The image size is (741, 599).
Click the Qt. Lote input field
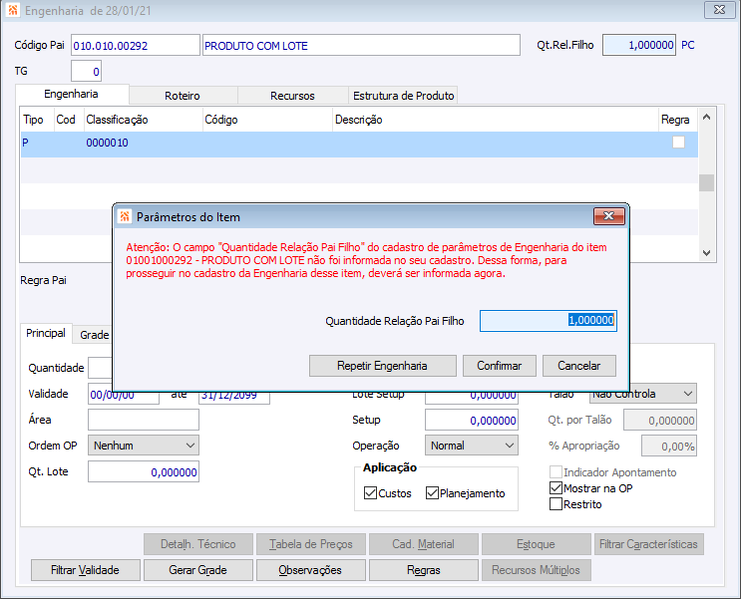point(143,472)
